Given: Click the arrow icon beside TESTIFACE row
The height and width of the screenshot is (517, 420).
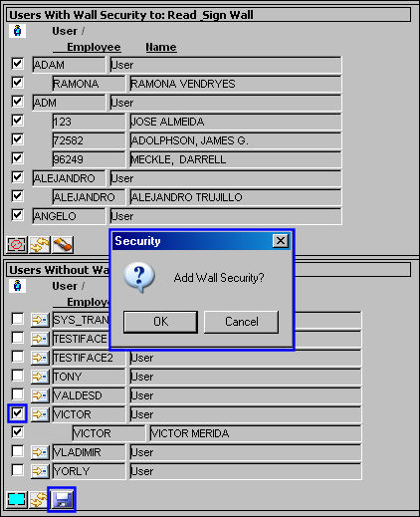Looking at the screenshot, I should click(40, 339).
